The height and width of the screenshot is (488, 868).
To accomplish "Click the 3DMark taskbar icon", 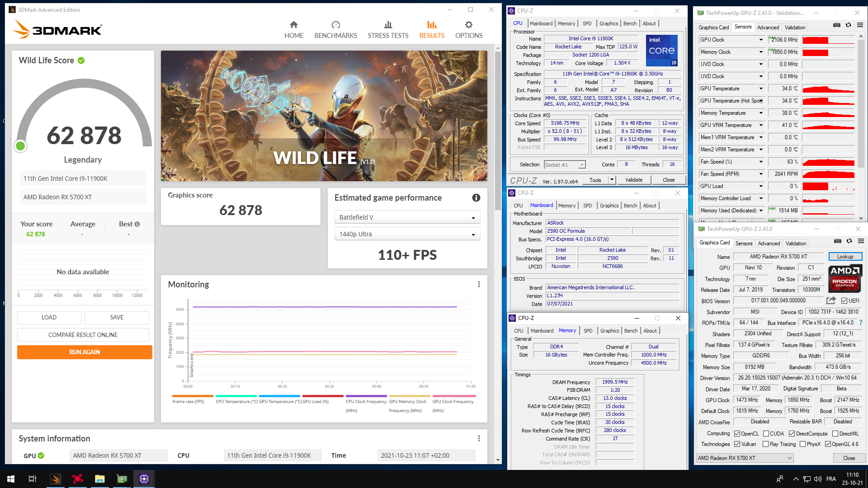I will click(55, 479).
